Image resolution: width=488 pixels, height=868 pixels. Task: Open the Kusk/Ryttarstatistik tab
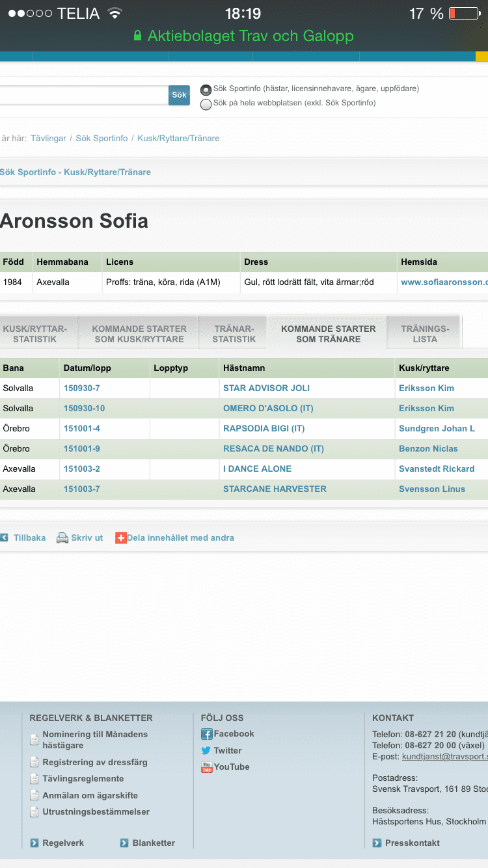38,334
